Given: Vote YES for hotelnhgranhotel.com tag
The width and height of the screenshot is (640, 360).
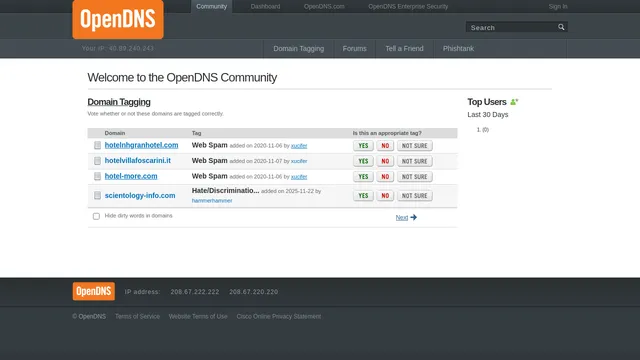Looking at the screenshot, I should (x=363, y=146).
